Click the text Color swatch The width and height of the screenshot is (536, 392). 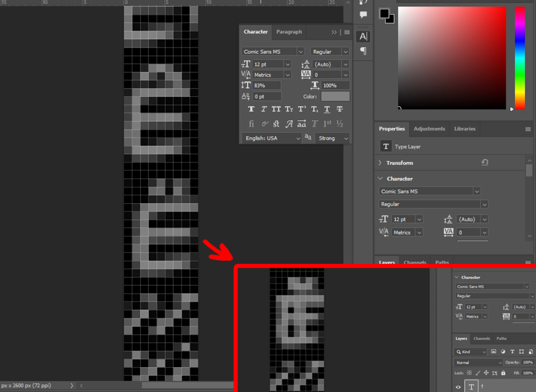[x=335, y=97]
